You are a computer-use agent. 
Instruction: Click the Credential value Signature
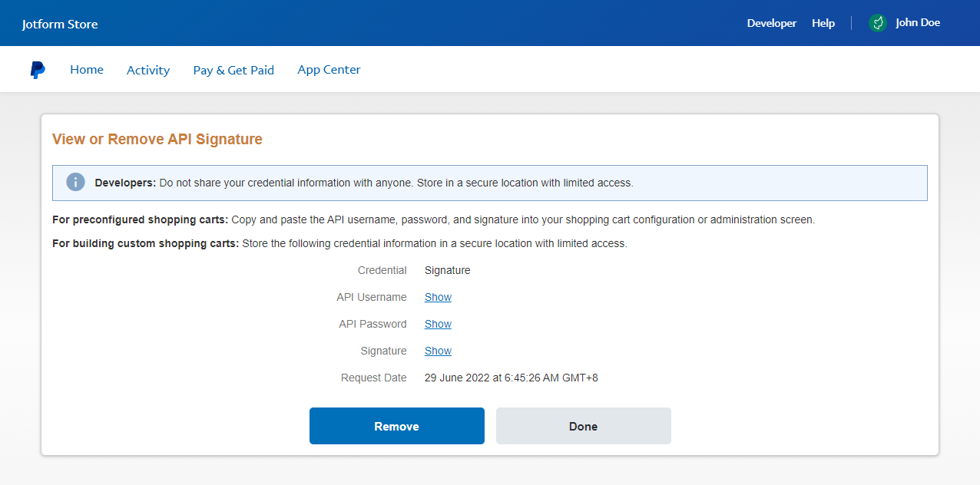(x=447, y=270)
